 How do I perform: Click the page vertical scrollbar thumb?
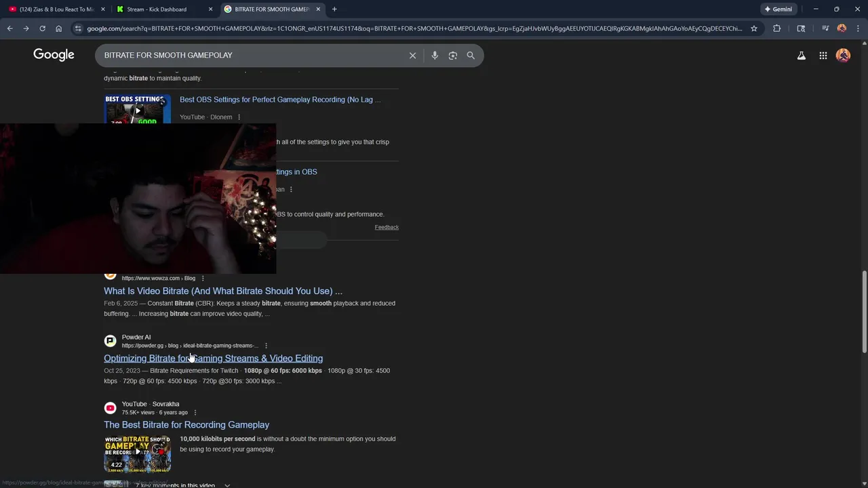(x=864, y=312)
